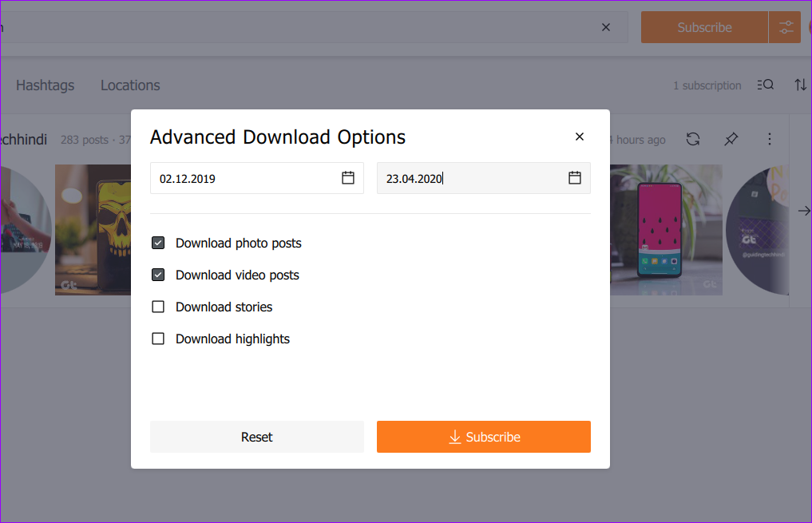Open the end date calendar picker
812x523 pixels.
coord(575,178)
